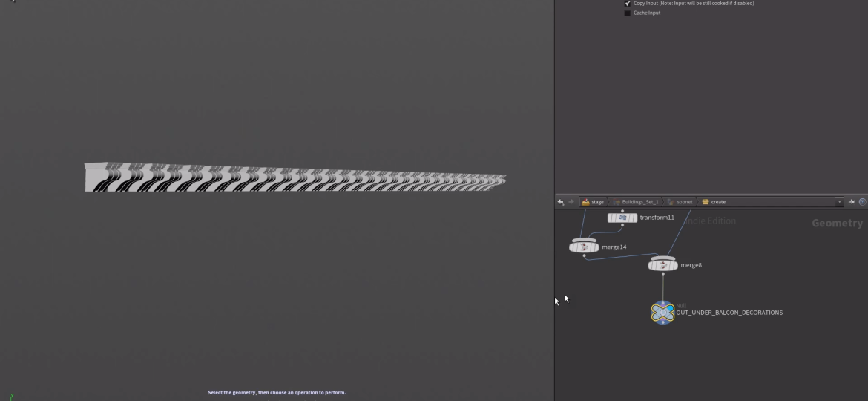Click the merge8 node icon
Image resolution: width=868 pixels, height=401 pixels.
(662, 265)
